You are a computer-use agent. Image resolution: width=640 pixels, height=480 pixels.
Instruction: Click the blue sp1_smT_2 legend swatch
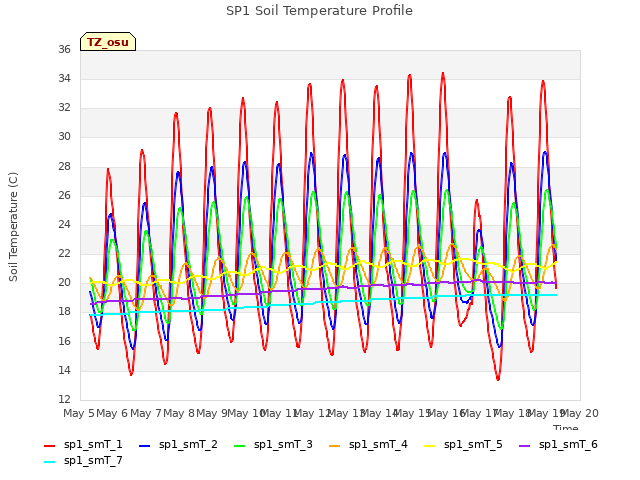coord(144,446)
